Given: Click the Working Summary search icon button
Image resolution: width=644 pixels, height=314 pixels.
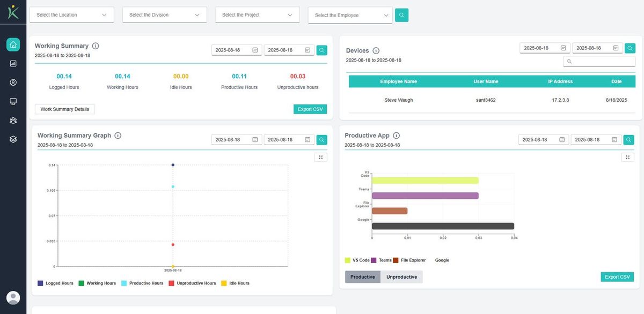Looking at the screenshot, I should coord(321,50).
